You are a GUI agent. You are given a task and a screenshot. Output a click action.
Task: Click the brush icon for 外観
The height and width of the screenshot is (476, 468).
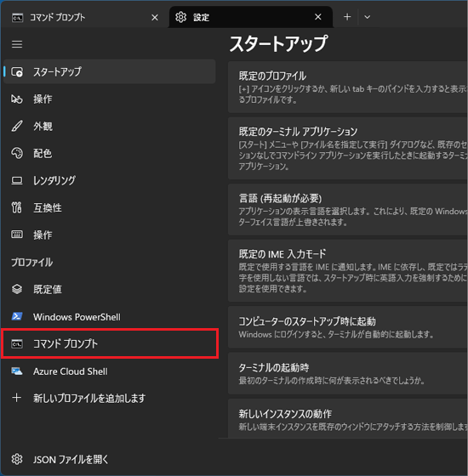click(x=17, y=126)
